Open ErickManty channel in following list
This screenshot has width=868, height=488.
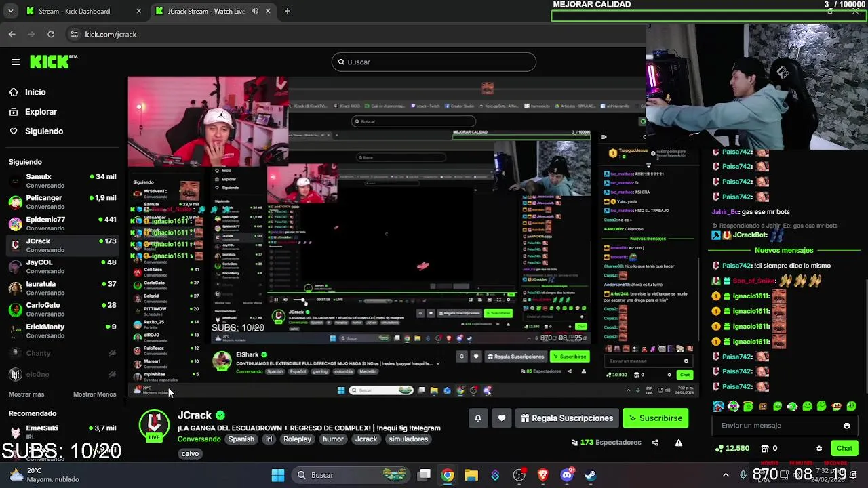[x=62, y=331]
